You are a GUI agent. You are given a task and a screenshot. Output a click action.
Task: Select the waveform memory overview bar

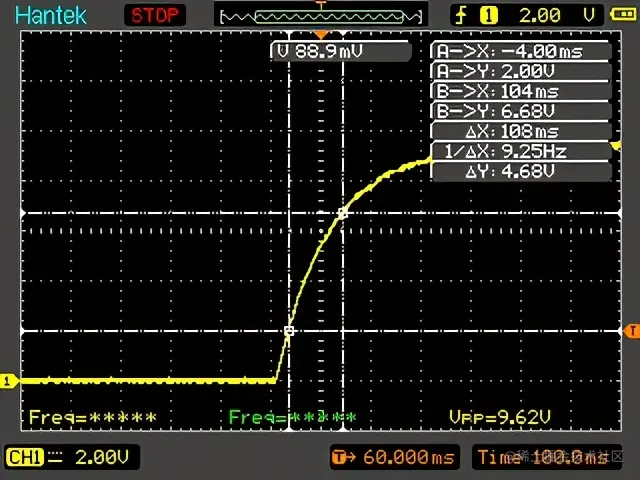321,16
